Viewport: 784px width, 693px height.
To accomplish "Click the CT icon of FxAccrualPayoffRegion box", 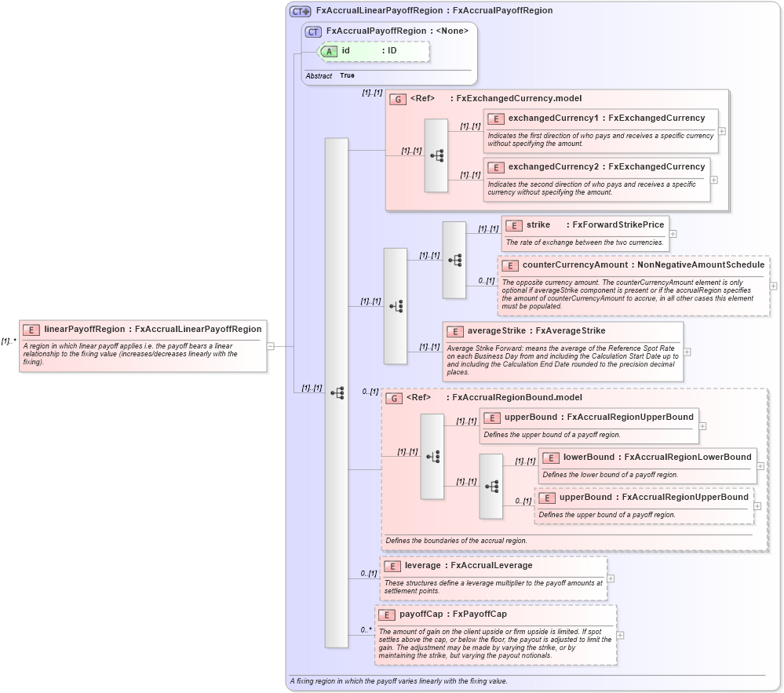I will pyautogui.click(x=312, y=31).
